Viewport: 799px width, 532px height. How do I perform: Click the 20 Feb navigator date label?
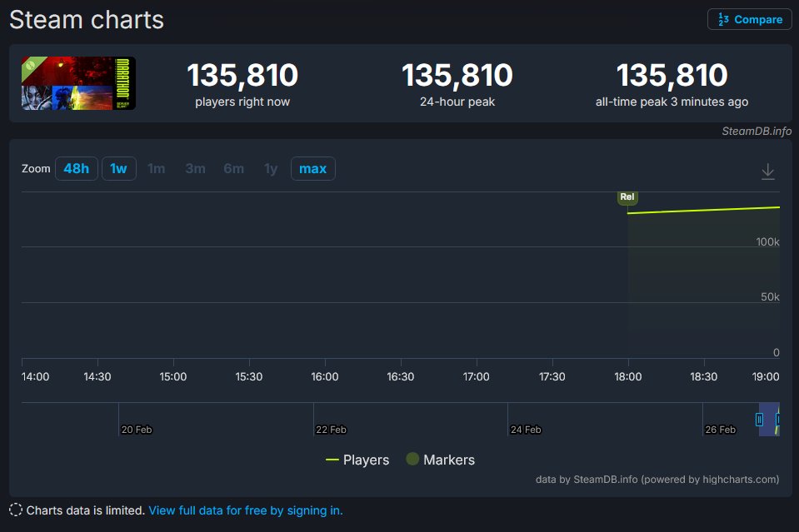click(137, 430)
